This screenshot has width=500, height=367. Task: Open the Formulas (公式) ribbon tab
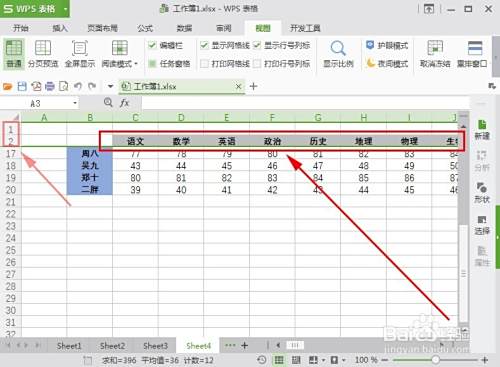[145, 28]
